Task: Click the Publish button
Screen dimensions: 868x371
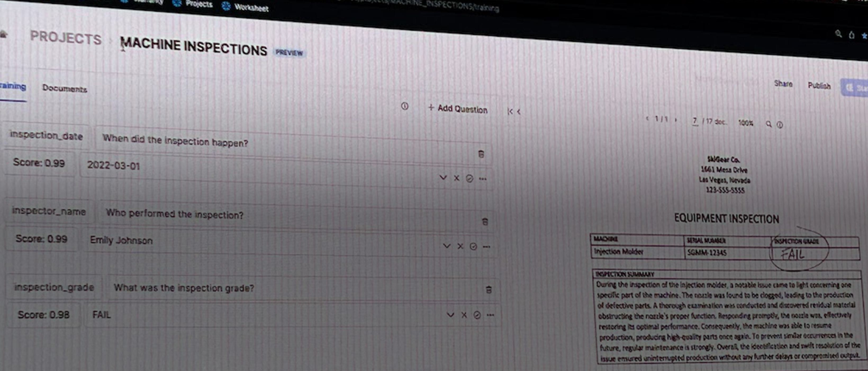Action: (x=819, y=86)
